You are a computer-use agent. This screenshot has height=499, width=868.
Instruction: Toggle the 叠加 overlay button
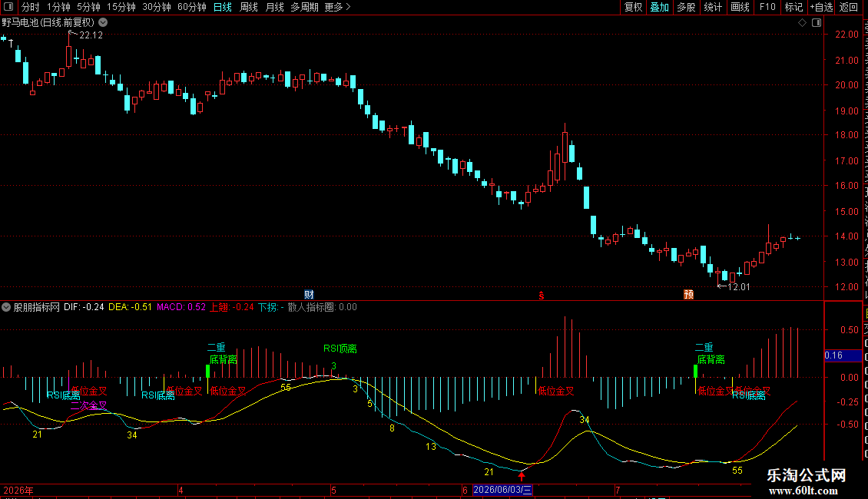click(x=659, y=7)
